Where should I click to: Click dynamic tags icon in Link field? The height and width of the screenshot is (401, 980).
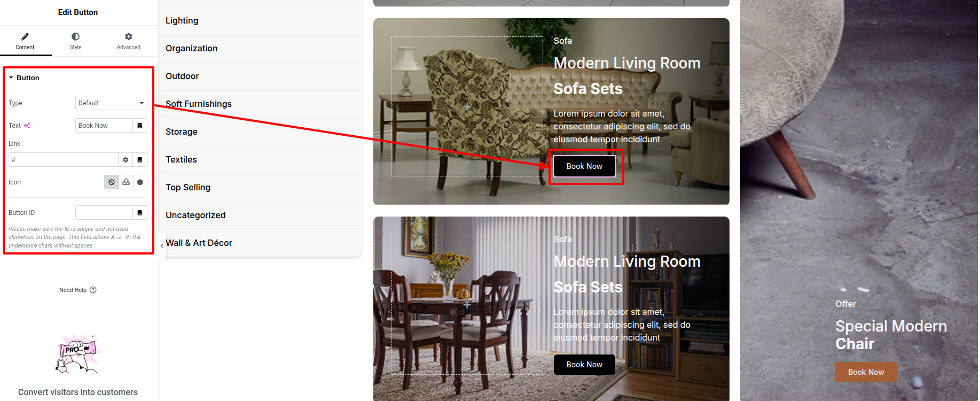tap(140, 160)
